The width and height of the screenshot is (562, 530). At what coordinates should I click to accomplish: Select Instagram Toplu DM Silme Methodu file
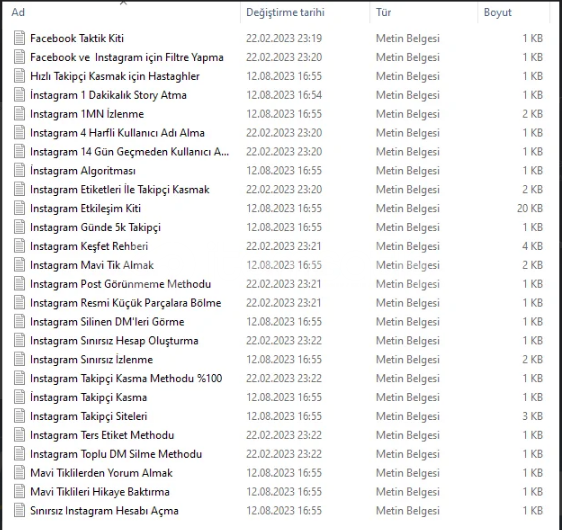pyautogui.click(x=116, y=454)
